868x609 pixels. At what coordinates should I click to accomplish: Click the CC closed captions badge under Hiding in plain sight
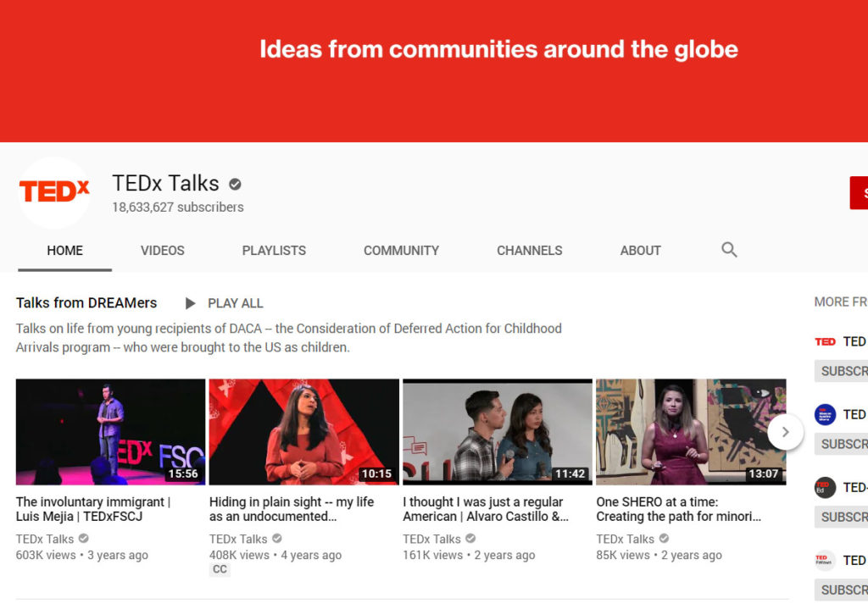[x=220, y=569]
